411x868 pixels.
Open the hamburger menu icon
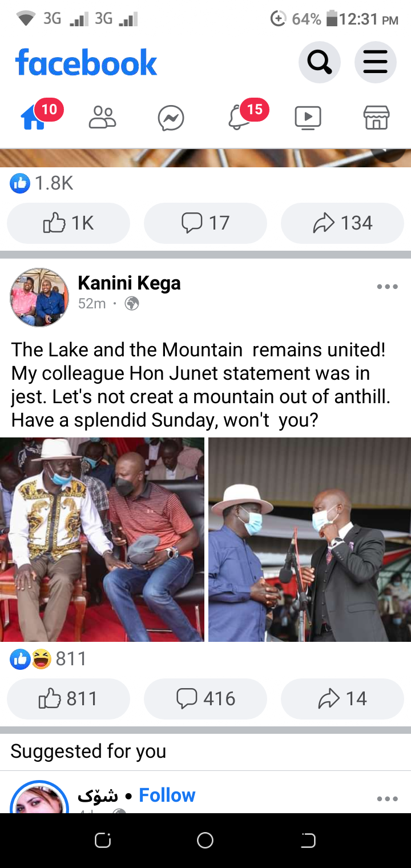coord(375,62)
